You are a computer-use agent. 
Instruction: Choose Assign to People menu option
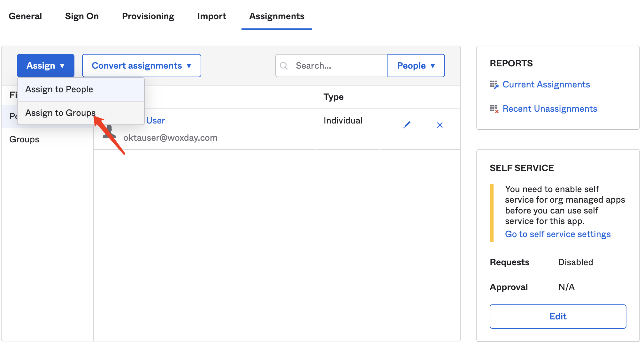coord(81,89)
